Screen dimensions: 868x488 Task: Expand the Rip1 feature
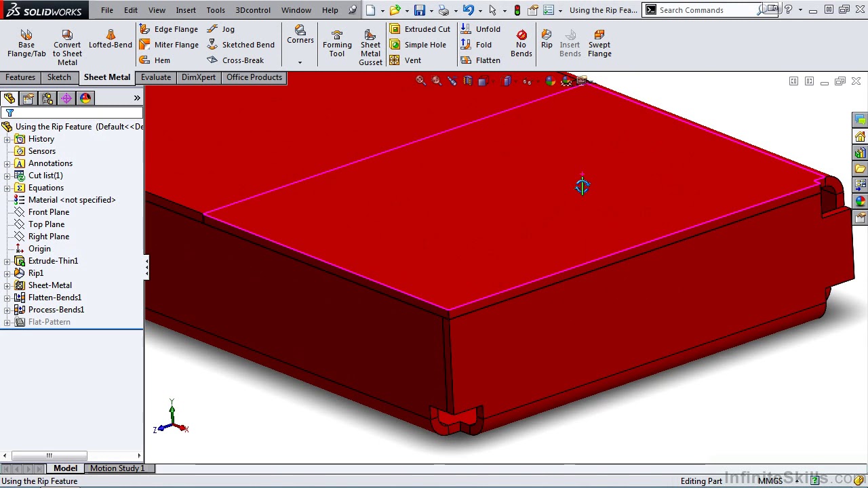click(x=7, y=273)
